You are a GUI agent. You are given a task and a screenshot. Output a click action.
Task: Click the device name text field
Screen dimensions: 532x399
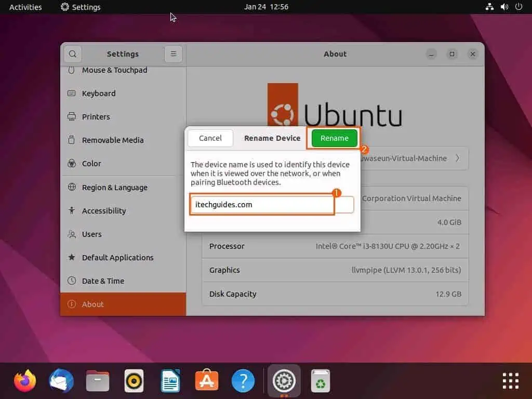click(x=262, y=205)
